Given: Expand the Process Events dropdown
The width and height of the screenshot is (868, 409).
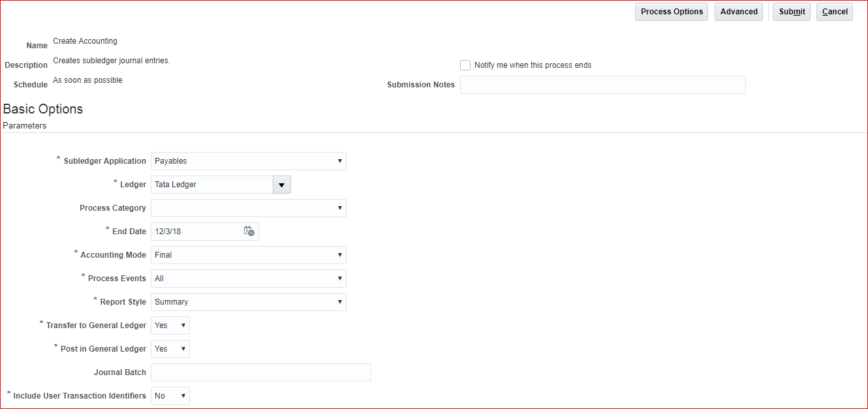Looking at the screenshot, I should tap(248, 279).
